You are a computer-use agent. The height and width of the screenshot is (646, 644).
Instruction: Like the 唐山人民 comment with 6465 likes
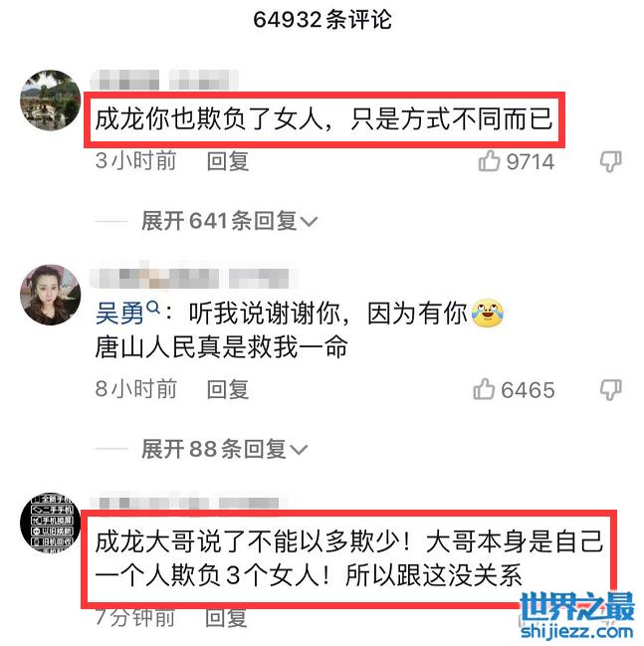coord(484,389)
